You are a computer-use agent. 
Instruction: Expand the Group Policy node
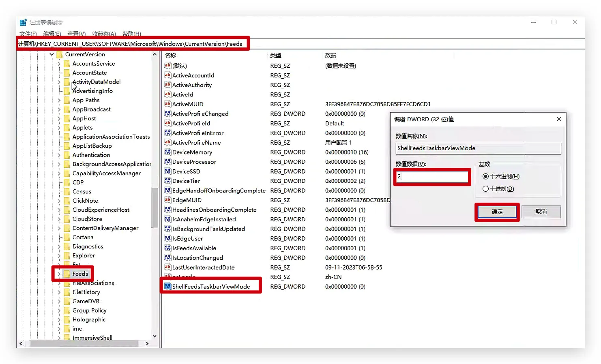(59, 310)
